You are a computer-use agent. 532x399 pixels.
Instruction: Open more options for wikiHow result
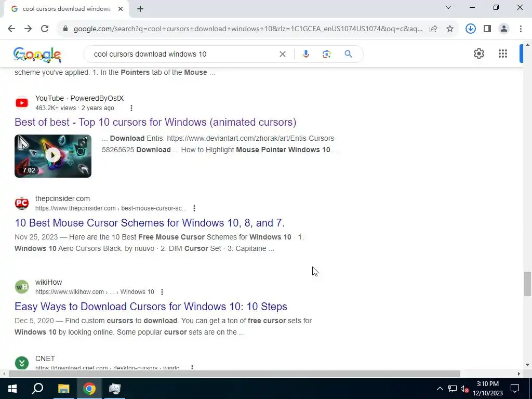tap(162, 292)
